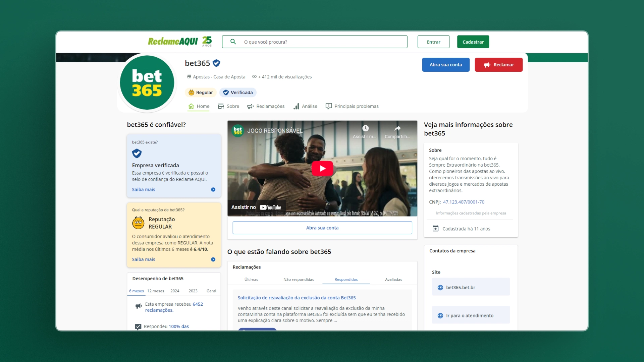Open complaint 'Solicitação de reavaliação da exclusão da conta Bet365'
Screen dimensions: 644x362
(297, 298)
